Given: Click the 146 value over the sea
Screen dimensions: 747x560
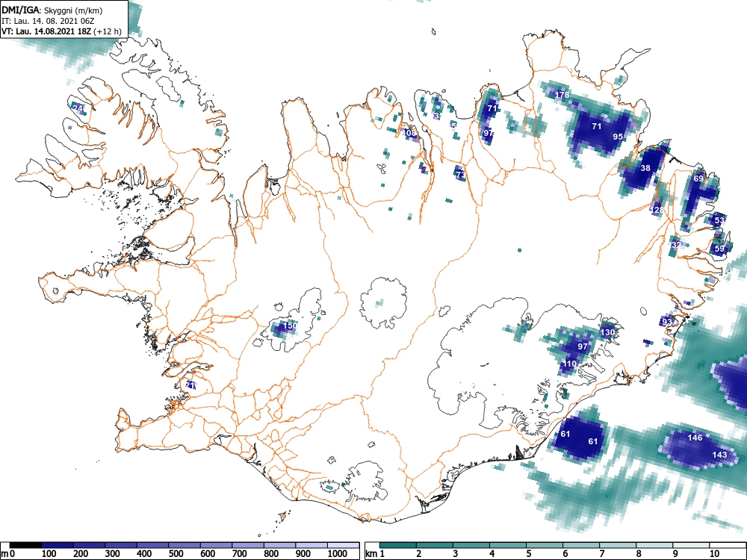Looking at the screenshot, I should pos(695,437).
